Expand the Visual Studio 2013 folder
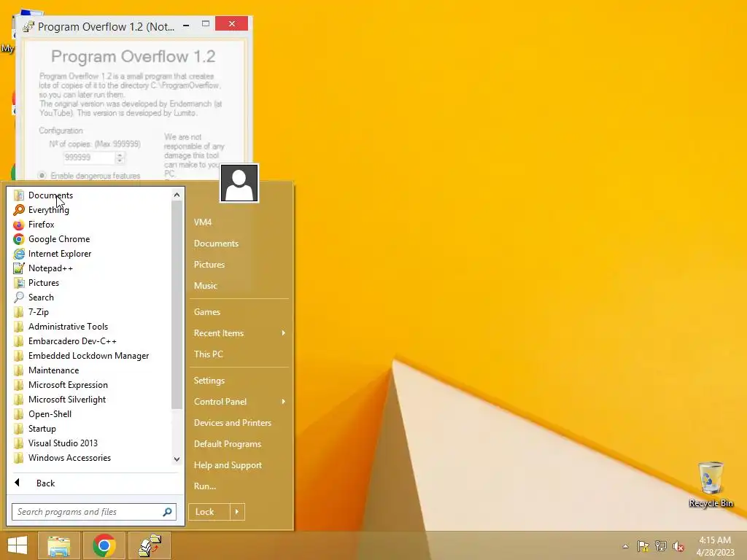 click(63, 443)
